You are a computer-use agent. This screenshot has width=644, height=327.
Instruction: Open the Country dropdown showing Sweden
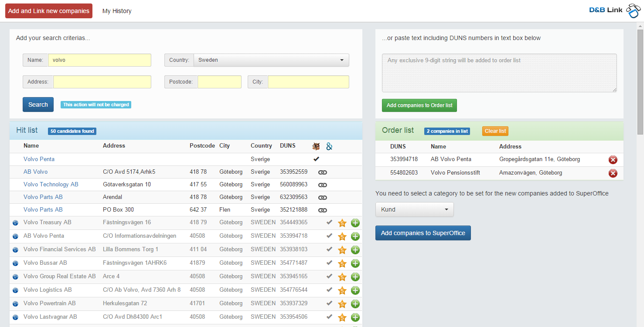[x=271, y=60]
